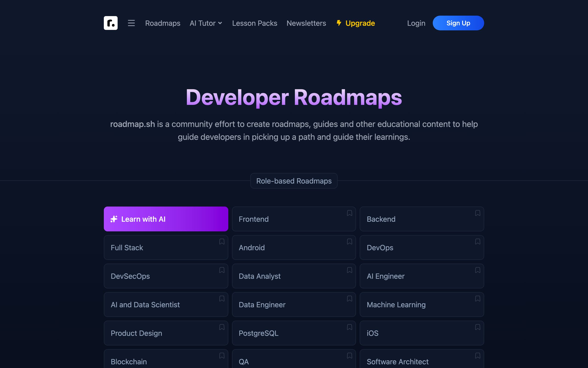Open the AI and Data Scientist card
This screenshot has height=368, width=588.
point(166,304)
